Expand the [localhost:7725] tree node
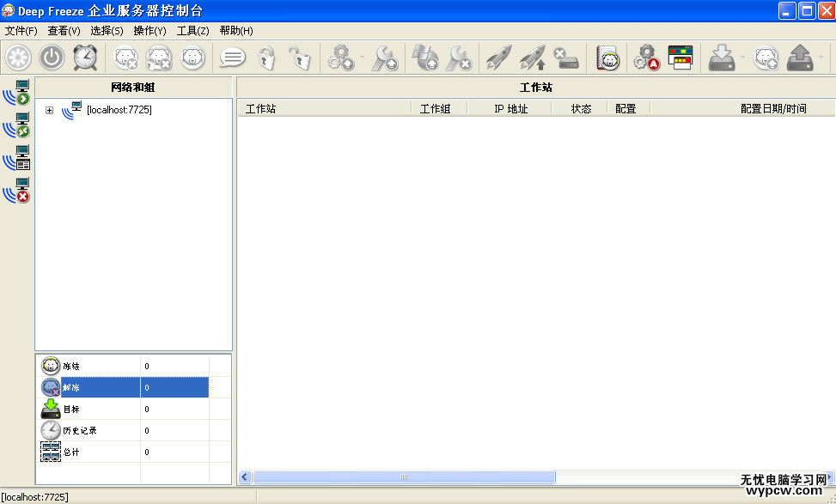This screenshot has height=504, width=836. [49, 110]
